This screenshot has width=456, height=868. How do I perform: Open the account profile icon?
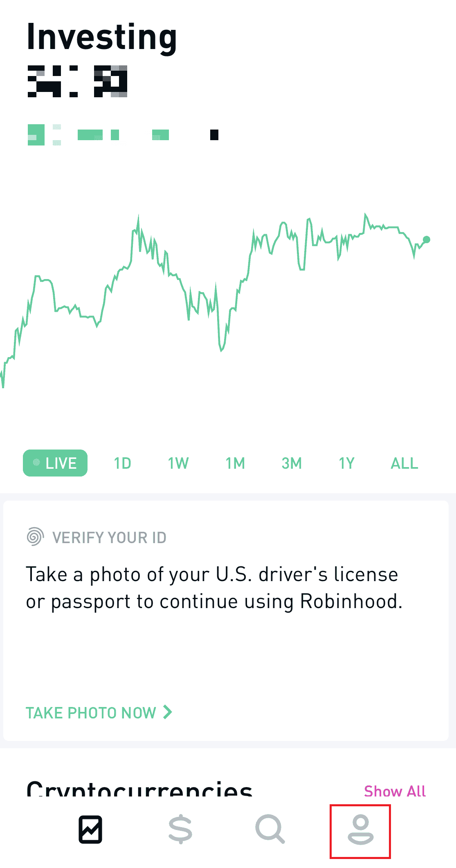point(360,830)
